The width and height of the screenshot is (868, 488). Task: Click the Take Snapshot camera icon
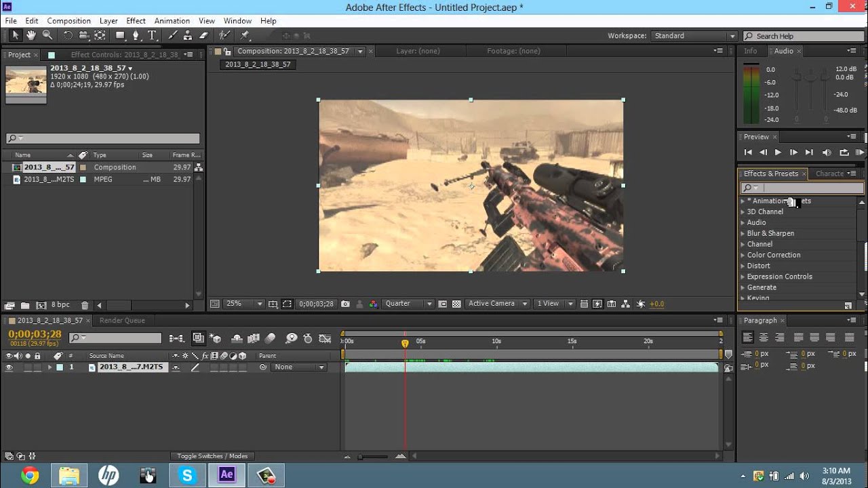tap(346, 304)
